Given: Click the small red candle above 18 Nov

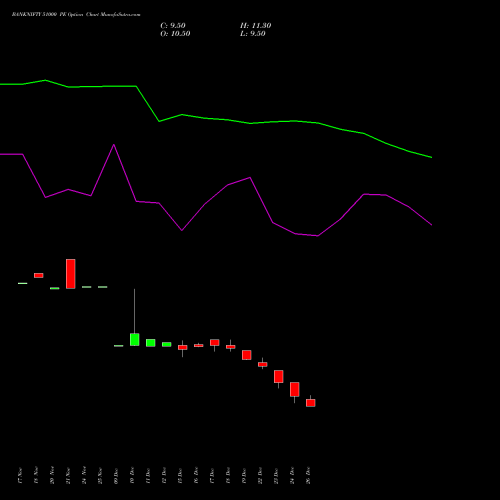Looking at the screenshot, I should pos(39,275).
